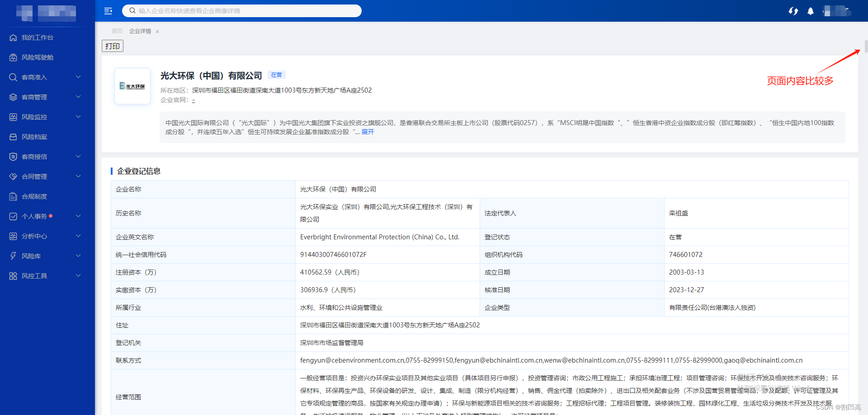Click unified credit code 91440300746601072F

click(333, 255)
